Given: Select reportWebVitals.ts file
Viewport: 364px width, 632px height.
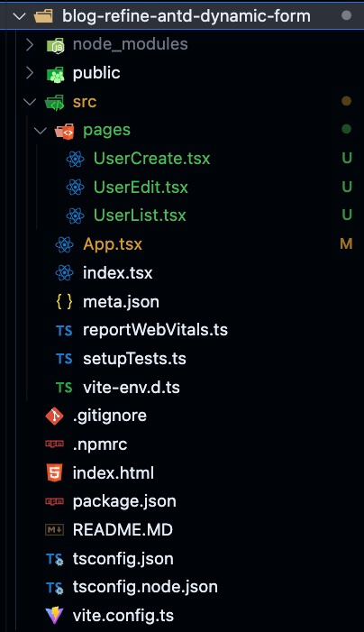Looking at the screenshot, I should (156, 330).
